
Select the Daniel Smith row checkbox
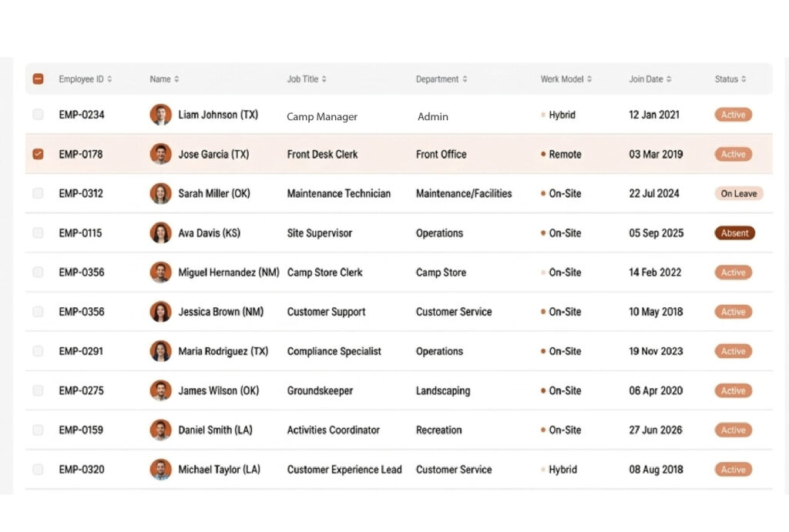(38, 430)
